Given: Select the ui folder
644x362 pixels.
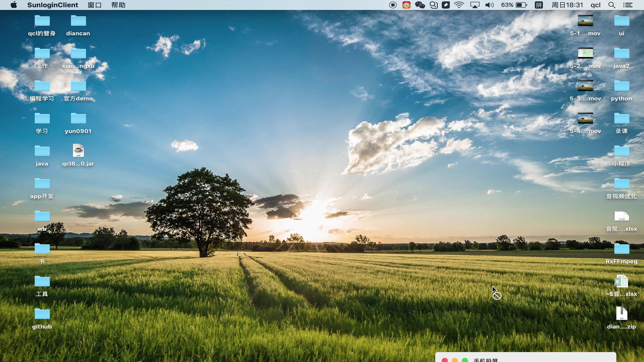Looking at the screenshot, I should (x=622, y=25).
